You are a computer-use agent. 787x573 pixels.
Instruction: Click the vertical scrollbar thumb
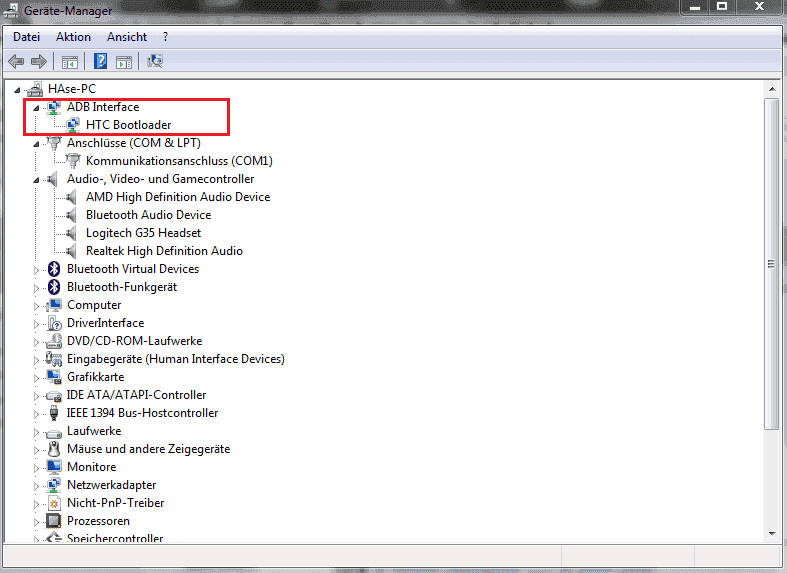(x=771, y=264)
